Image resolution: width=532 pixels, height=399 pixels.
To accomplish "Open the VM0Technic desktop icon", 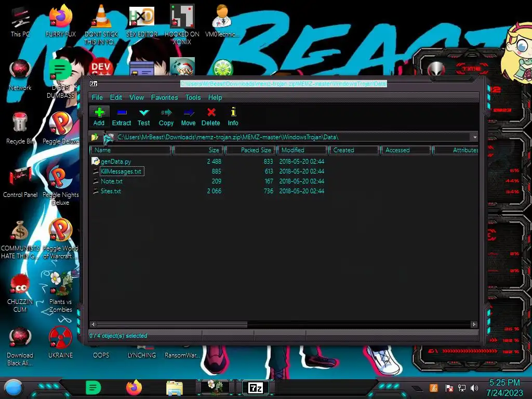I will [222, 22].
